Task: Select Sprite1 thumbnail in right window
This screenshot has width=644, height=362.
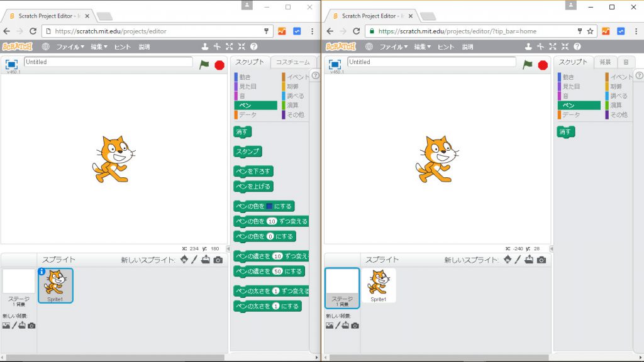Action: (378, 286)
